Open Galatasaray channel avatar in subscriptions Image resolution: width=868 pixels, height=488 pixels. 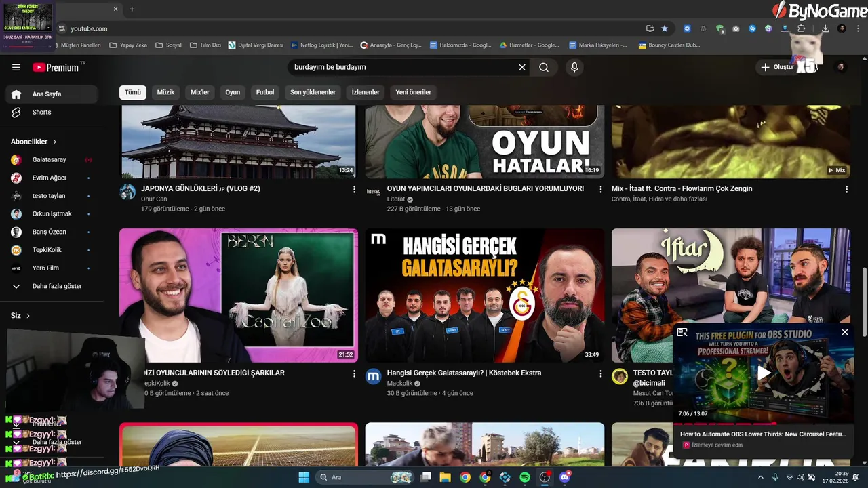(16, 160)
